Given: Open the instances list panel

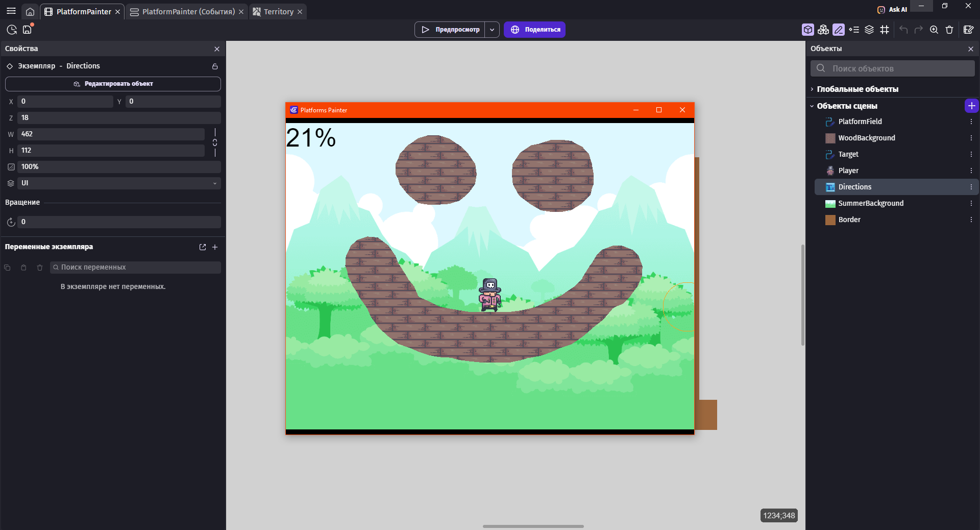Looking at the screenshot, I should coord(854,30).
